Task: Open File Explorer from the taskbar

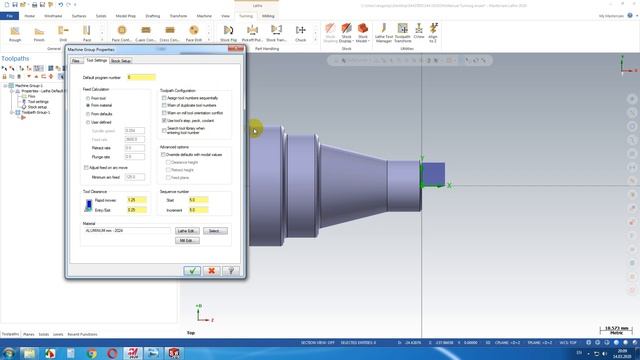Action: pos(29,353)
